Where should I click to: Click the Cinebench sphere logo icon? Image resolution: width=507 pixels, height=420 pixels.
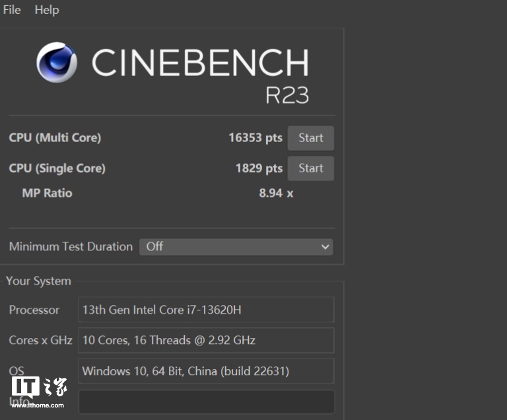57,62
